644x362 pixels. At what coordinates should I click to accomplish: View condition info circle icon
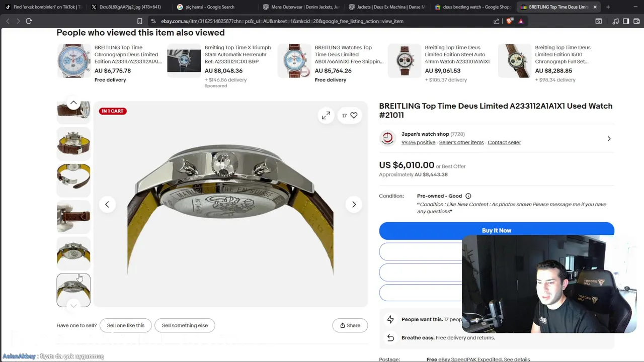[x=468, y=196]
